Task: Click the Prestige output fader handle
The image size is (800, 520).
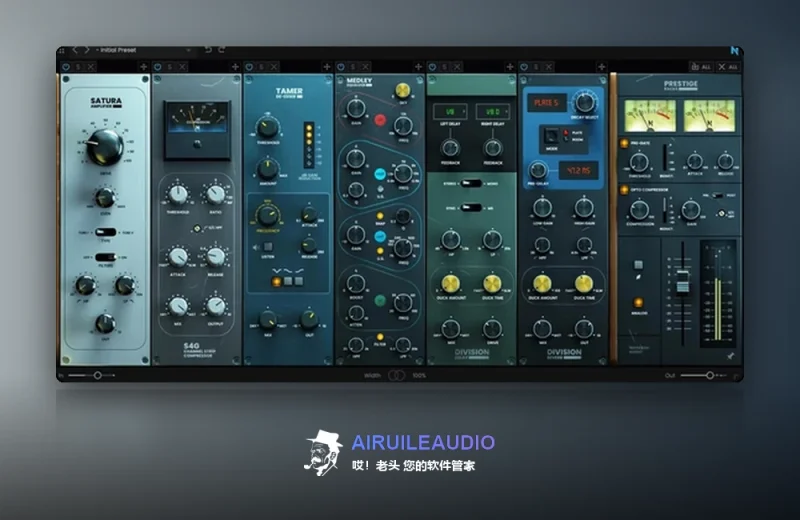Action: click(x=682, y=282)
